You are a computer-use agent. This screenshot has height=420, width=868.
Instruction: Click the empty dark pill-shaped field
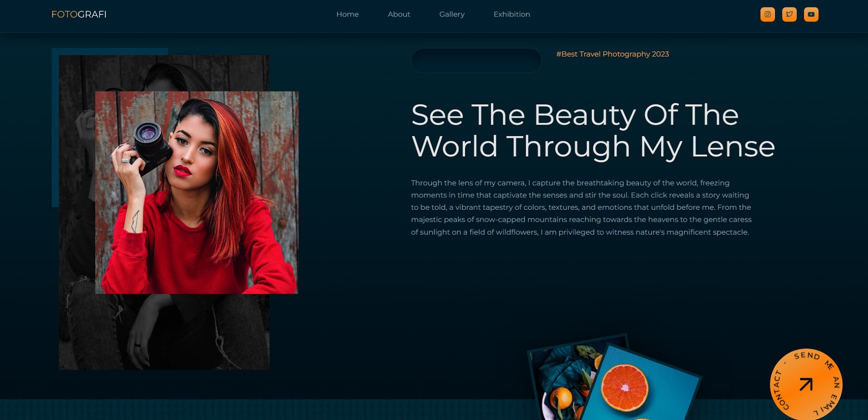476,61
